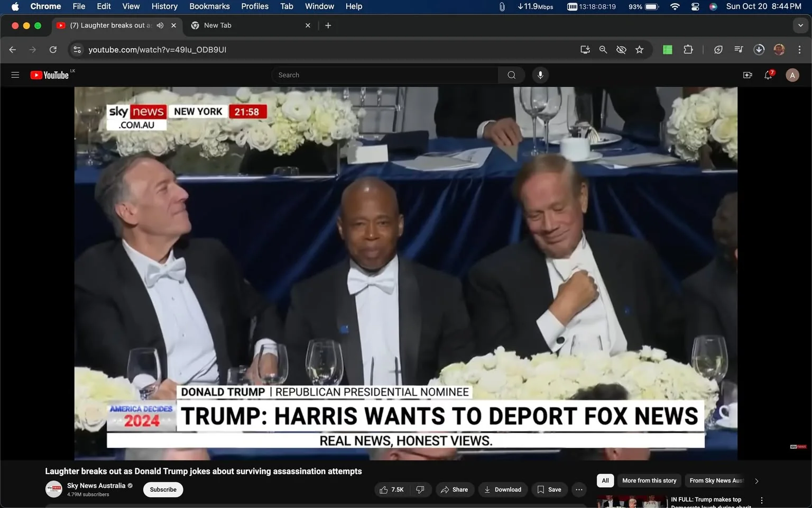Open the Extensions puzzle icon
812x508 pixels.
(688, 50)
